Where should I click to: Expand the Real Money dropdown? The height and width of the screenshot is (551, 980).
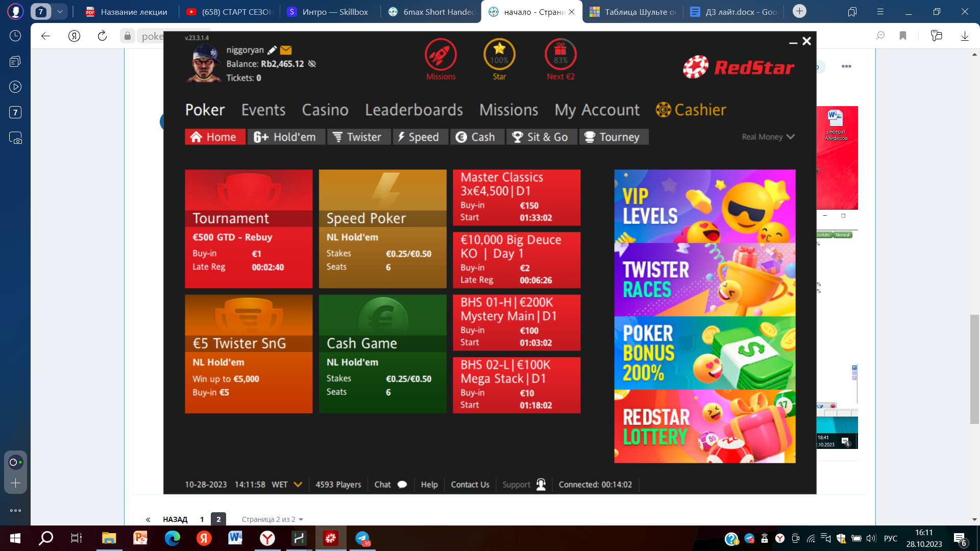[768, 137]
